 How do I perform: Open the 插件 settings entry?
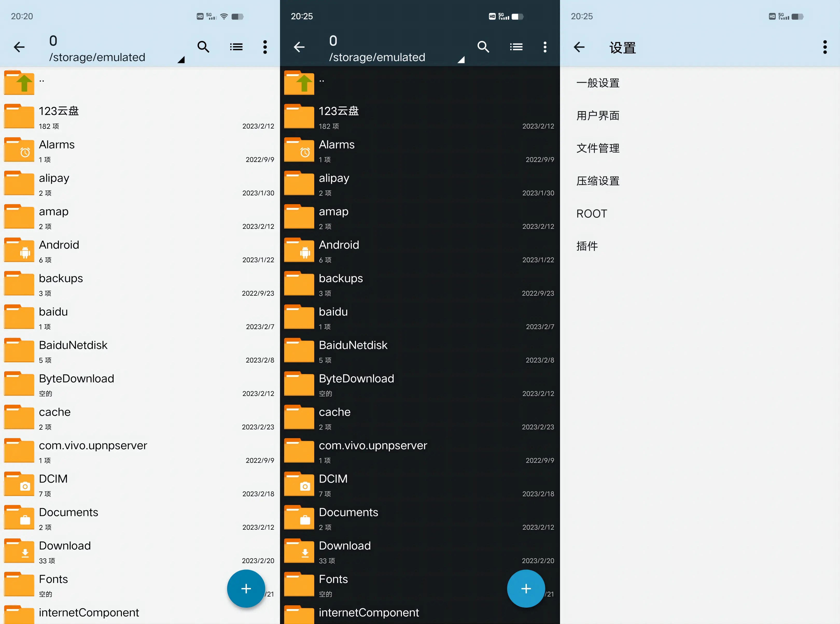pos(587,246)
